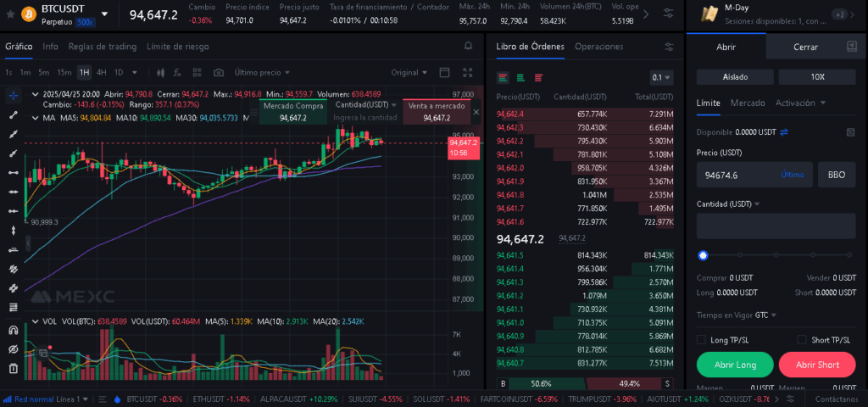Collapse the MA indicator legend chevron

pos(36,118)
